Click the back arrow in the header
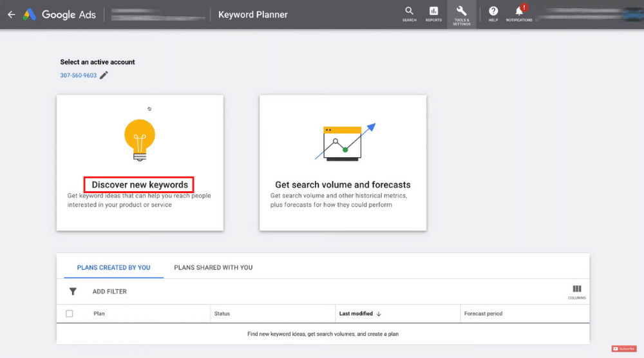The image size is (644, 358). pyautogui.click(x=11, y=15)
